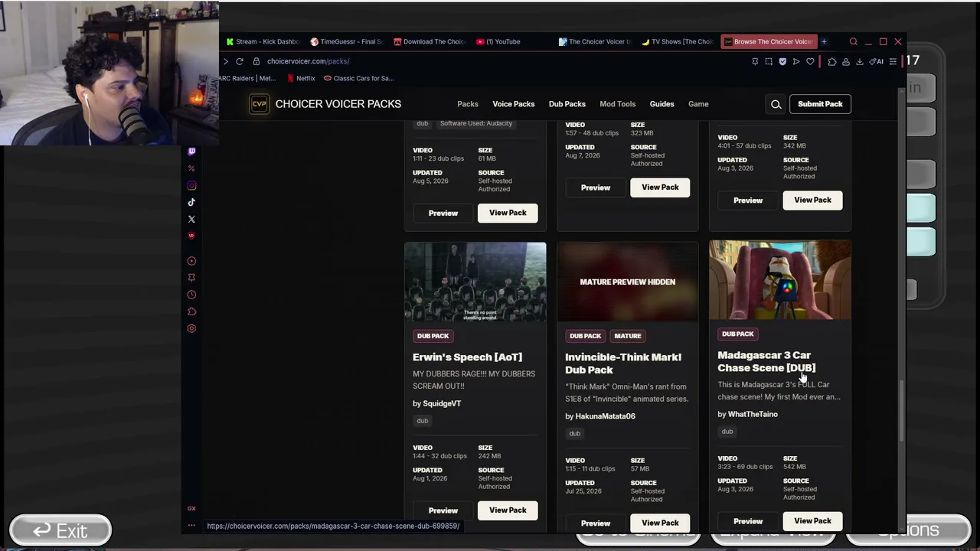Open the Twitch sidebar icon

coord(191,152)
